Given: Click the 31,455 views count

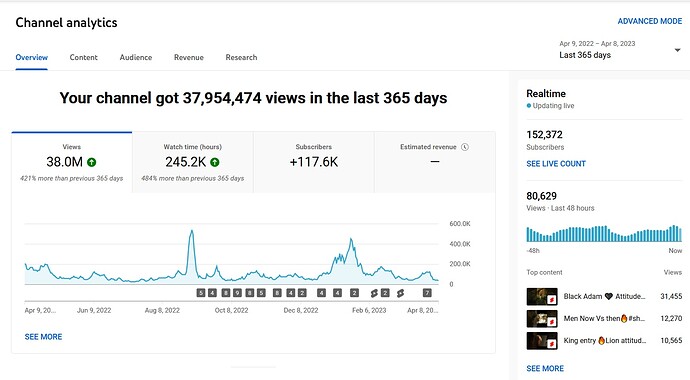Looking at the screenshot, I should coord(671,296).
